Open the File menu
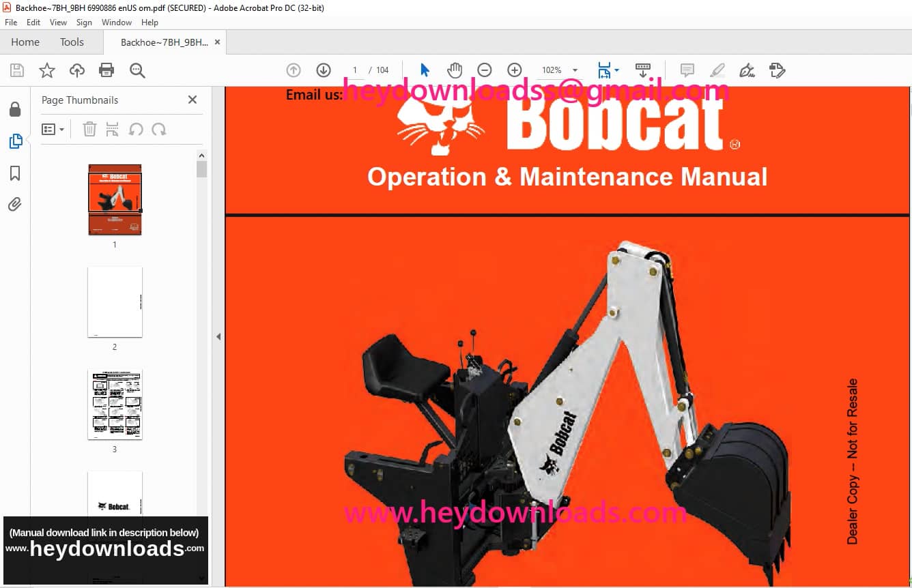 point(11,23)
